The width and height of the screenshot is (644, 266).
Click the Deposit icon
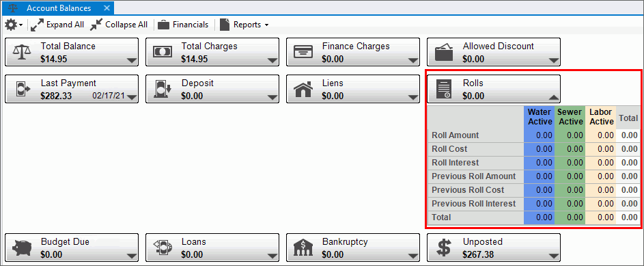pyautogui.click(x=163, y=89)
